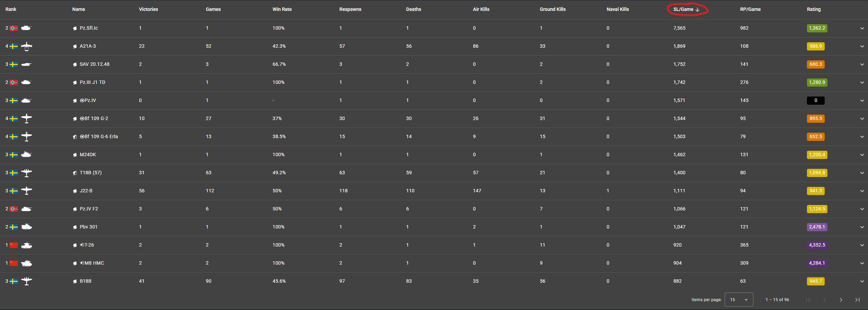This screenshot has height=310, width=868.
Task: Expand the J22-B row details
Action: point(862,191)
